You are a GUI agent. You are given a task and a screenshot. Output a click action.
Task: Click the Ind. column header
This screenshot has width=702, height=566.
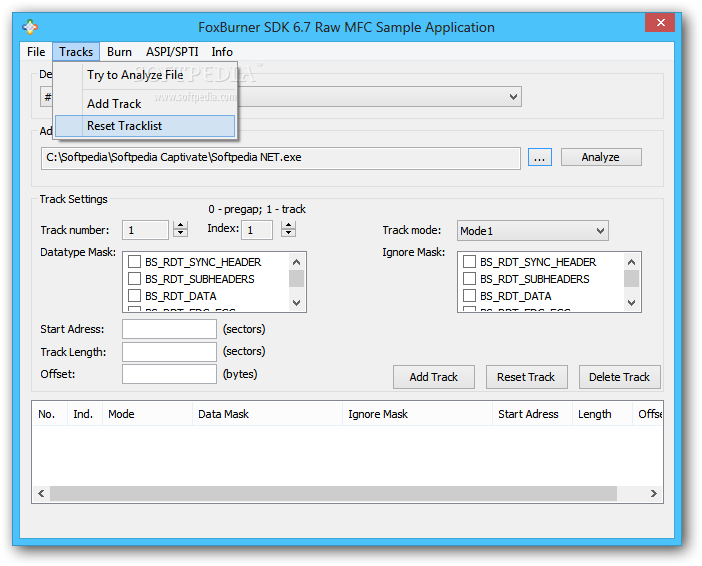coord(85,414)
